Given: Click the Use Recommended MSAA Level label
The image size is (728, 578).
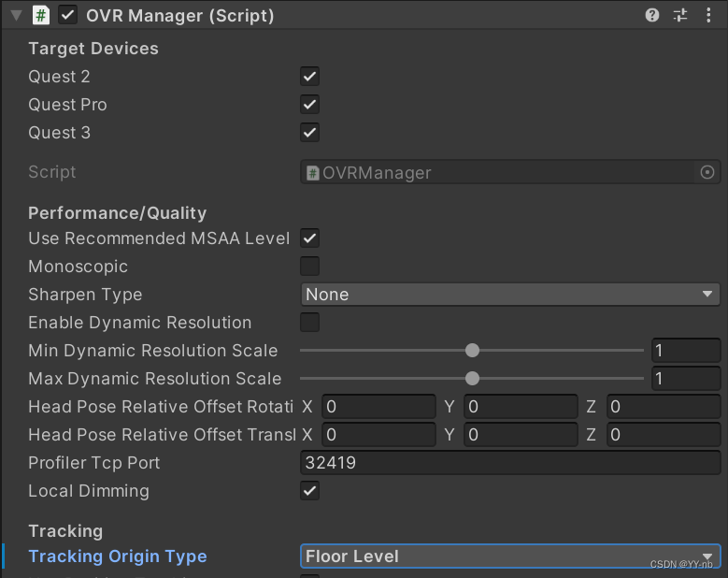Looking at the screenshot, I should pyautogui.click(x=159, y=238).
